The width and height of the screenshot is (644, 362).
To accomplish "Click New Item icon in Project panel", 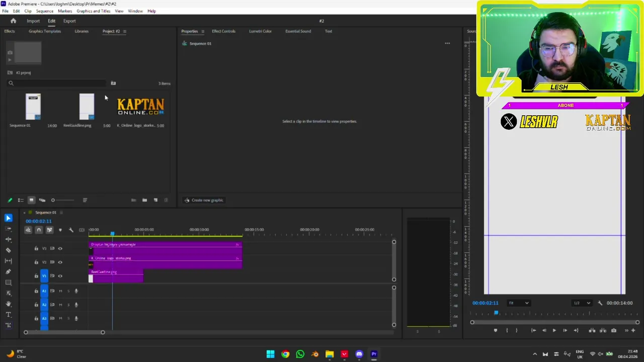I will pos(155,200).
